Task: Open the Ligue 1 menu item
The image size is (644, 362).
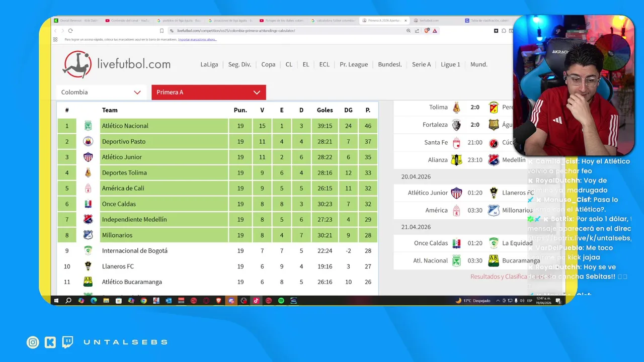Action: click(x=451, y=64)
